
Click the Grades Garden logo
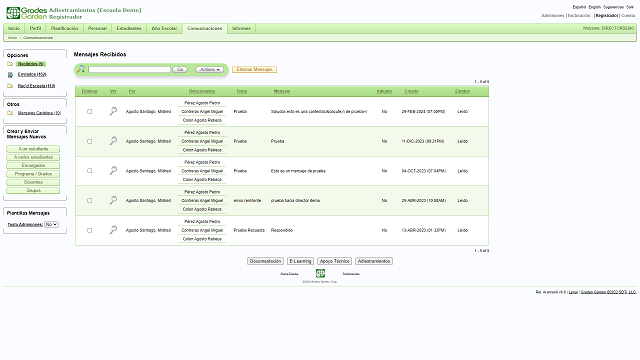pyautogui.click(x=27, y=13)
